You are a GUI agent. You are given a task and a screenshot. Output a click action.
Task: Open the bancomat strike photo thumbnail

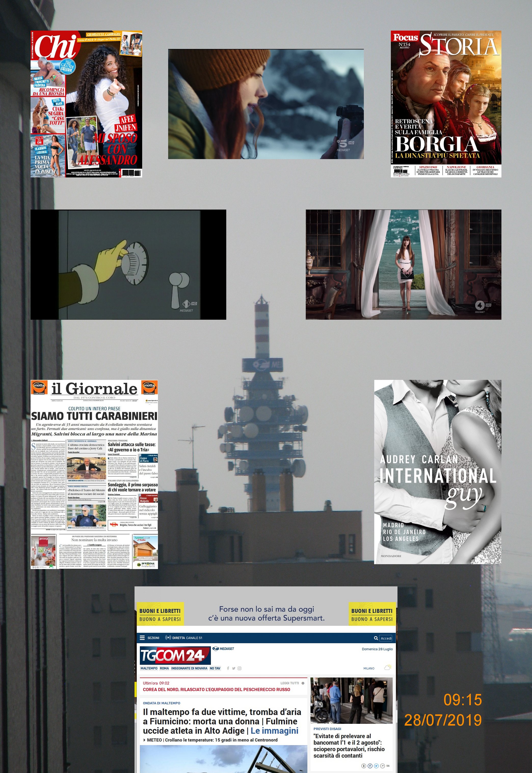coord(351,700)
